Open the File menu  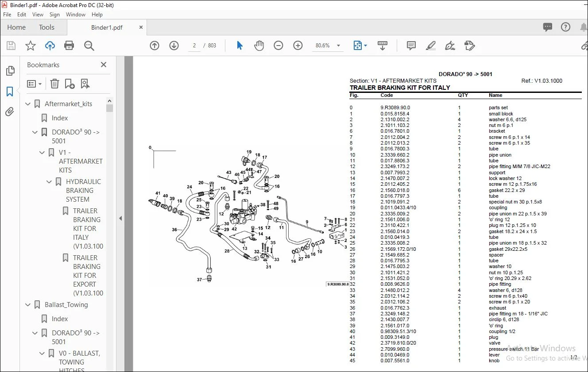7,15
